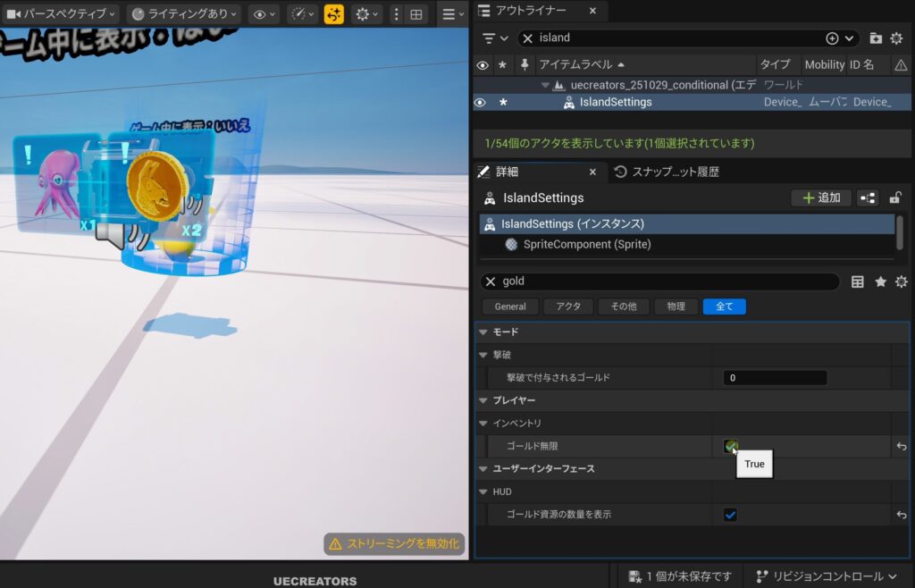Open the component hierarchy icon beside 追加
This screenshot has width=915, height=588.
point(866,197)
